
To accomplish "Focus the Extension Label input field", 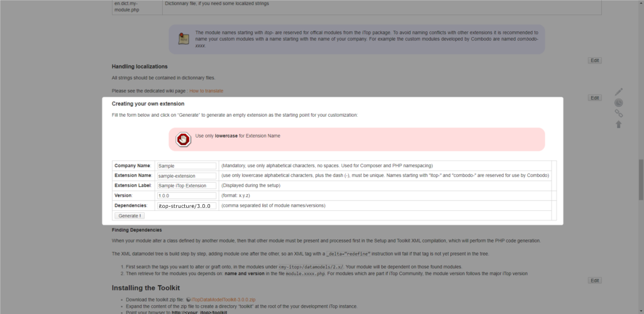I will pyautogui.click(x=187, y=186).
